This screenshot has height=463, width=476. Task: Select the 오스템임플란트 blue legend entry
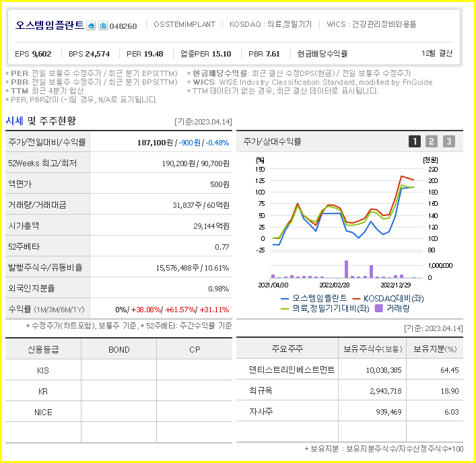click(314, 298)
